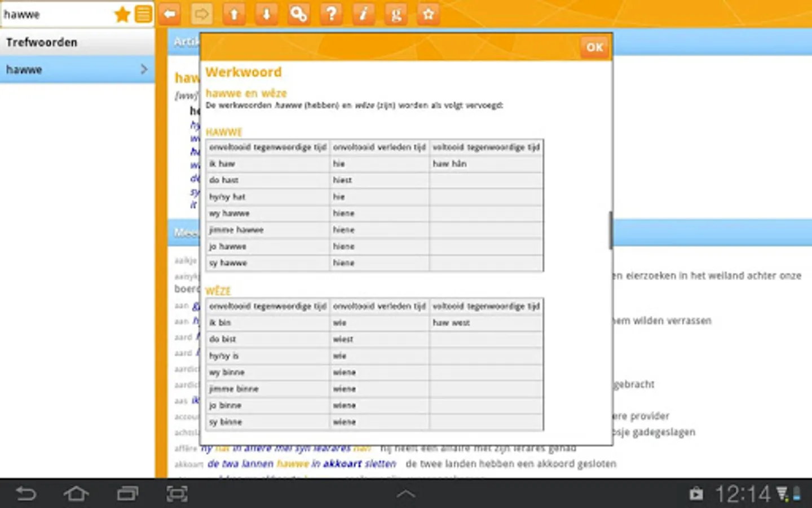Tap the Android home icon

coord(76,494)
